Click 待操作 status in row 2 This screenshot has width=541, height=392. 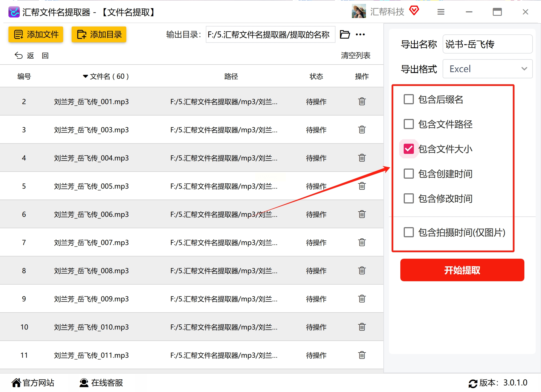316,101
